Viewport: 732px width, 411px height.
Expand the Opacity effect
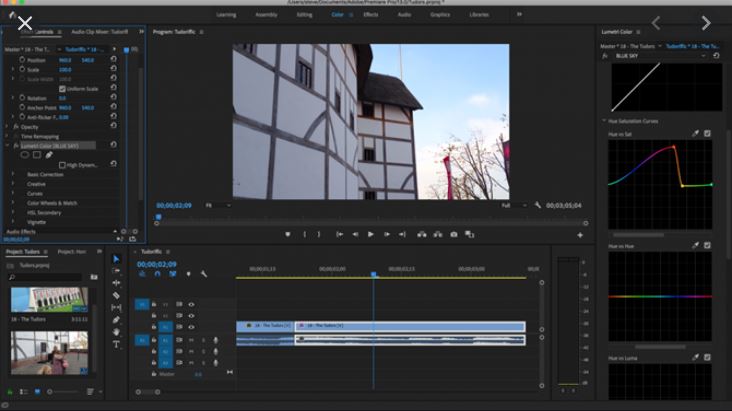7,127
